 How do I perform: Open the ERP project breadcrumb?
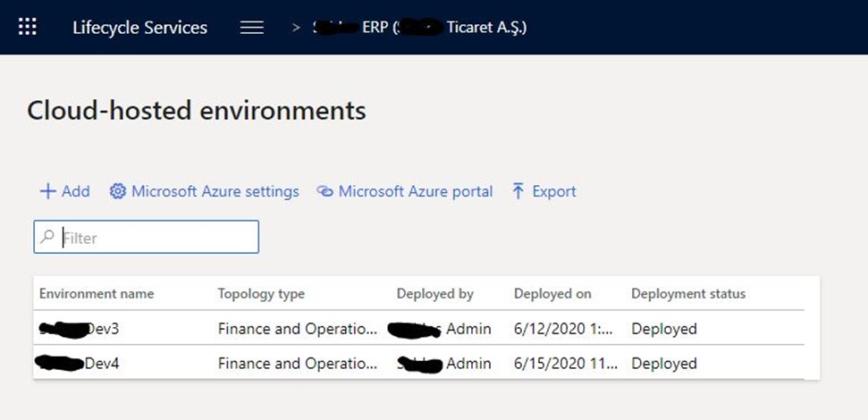(x=420, y=28)
